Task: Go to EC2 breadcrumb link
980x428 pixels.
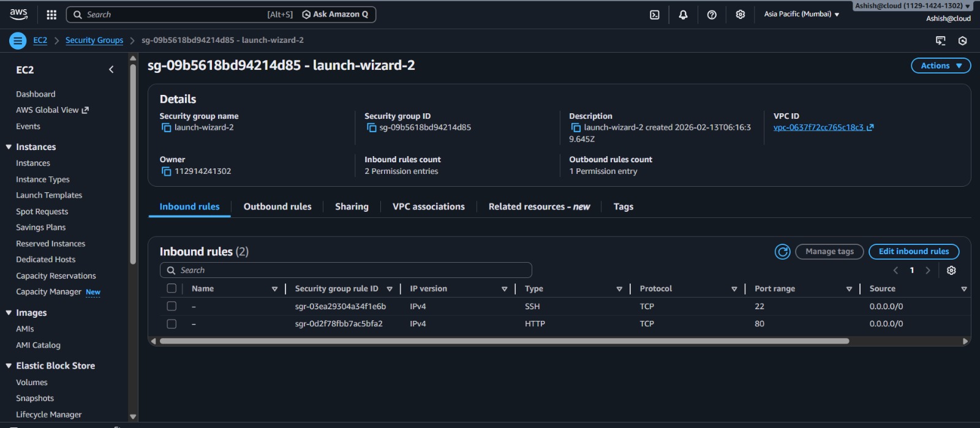Action: pos(40,40)
